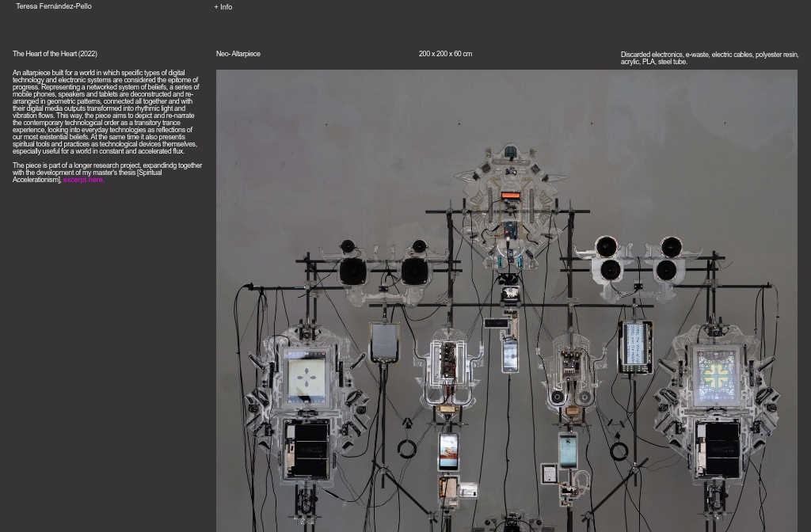Click the black coiled cable ring on the left
Screen dimensions: 811x532
[x=406, y=450]
